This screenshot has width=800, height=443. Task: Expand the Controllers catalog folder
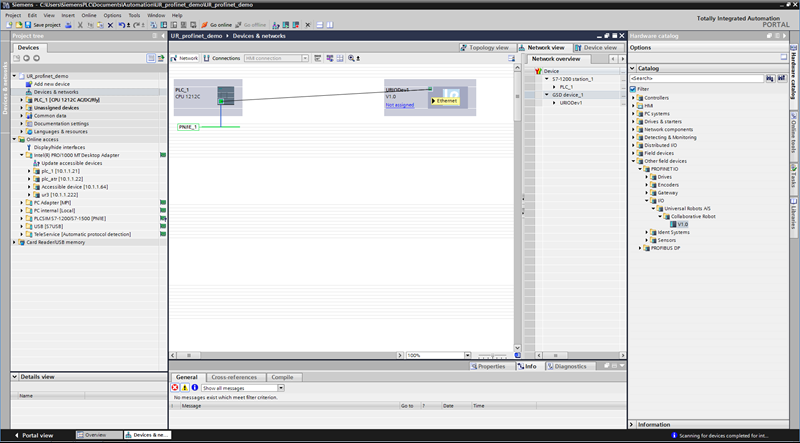click(634, 98)
